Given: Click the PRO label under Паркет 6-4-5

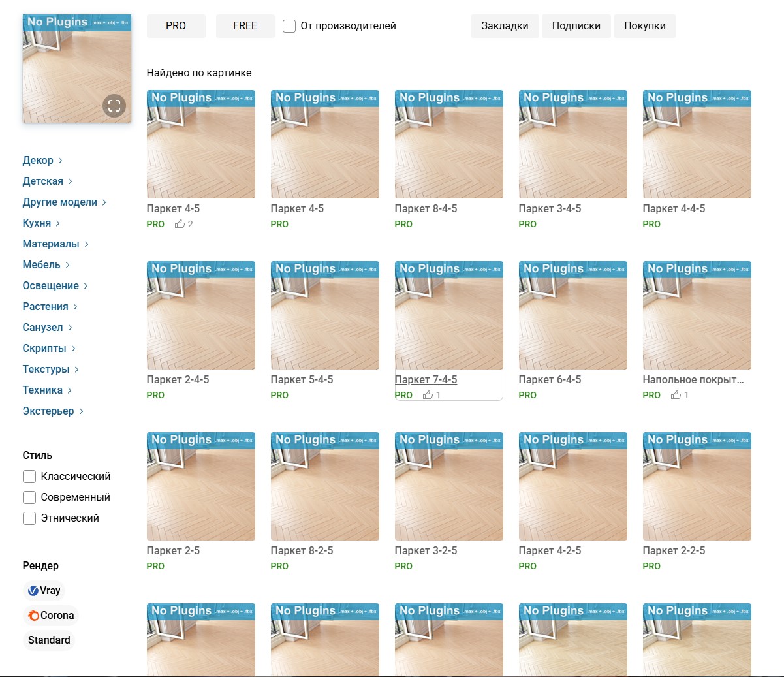Looking at the screenshot, I should tap(528, 395).
